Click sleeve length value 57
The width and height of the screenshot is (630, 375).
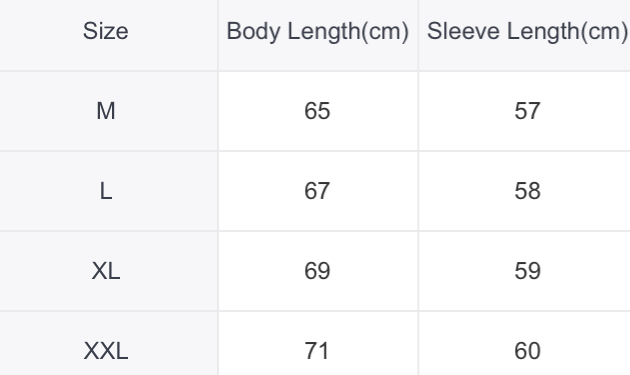click(527, 111)
